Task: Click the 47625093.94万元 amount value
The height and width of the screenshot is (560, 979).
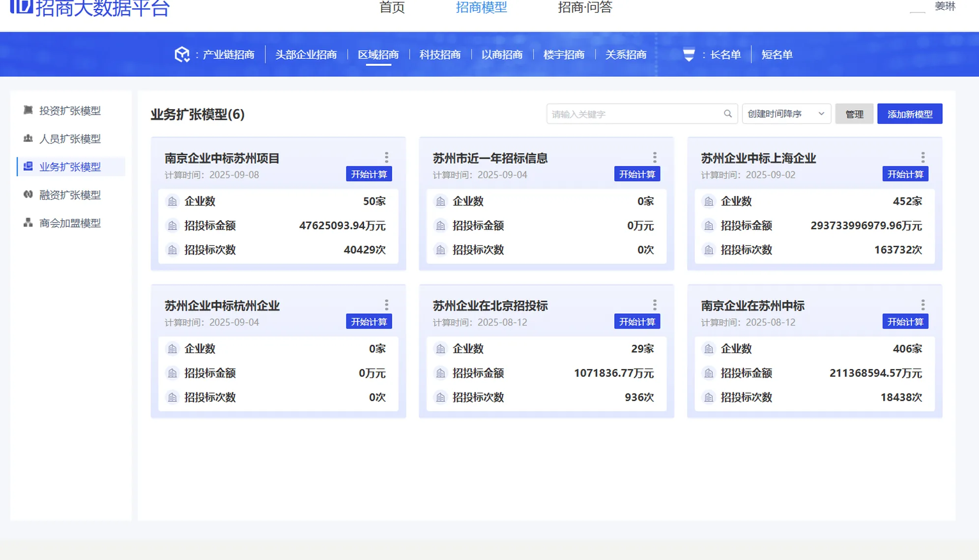Action: (343, 225)
